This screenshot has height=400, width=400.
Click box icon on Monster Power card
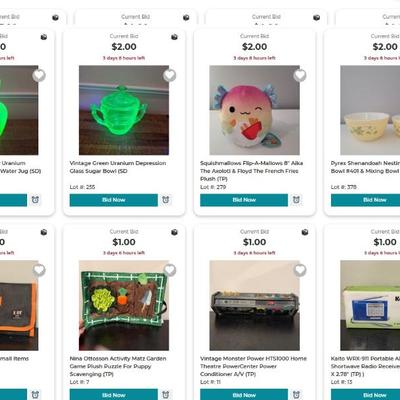pos(305,232)
